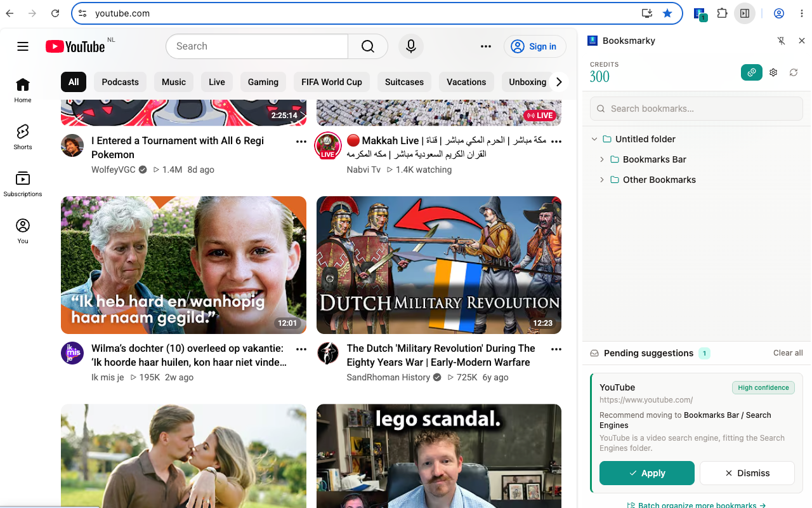Open the WolfeyVGC channel avatar
This screenshot has height=508, width=812.
72,145
